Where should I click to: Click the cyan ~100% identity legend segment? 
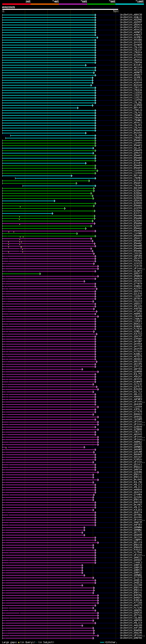click(129, 4)
